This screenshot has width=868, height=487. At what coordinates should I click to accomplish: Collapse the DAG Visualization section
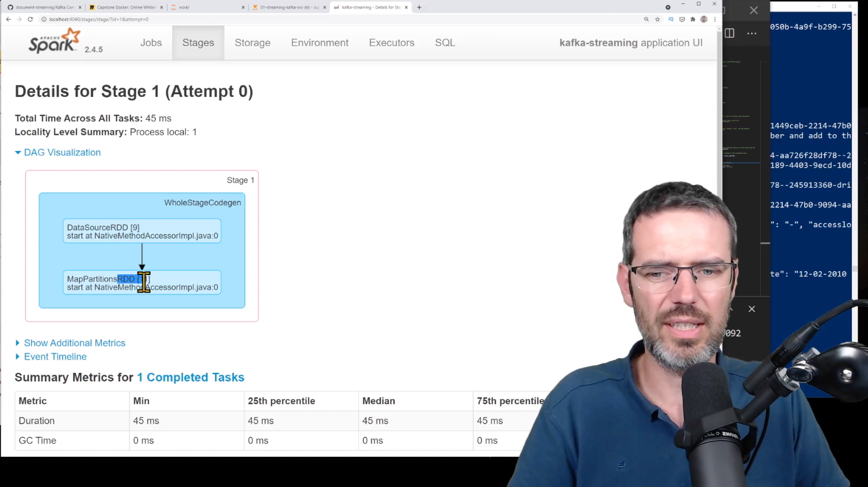(x=58, y=153)
